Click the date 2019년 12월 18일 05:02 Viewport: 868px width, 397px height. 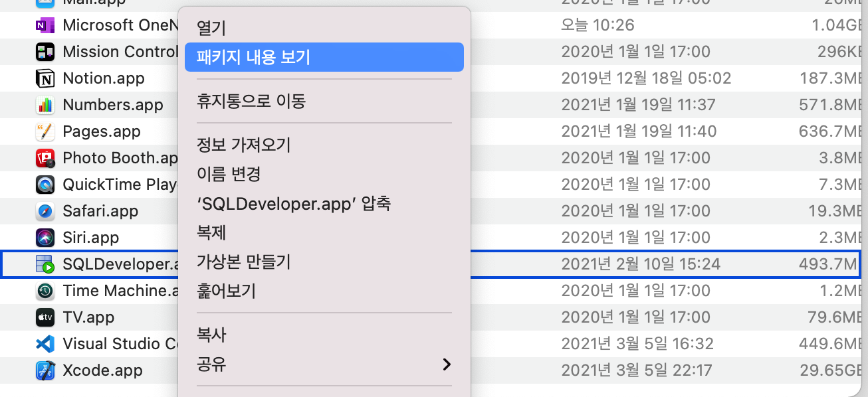coord(646,78)
